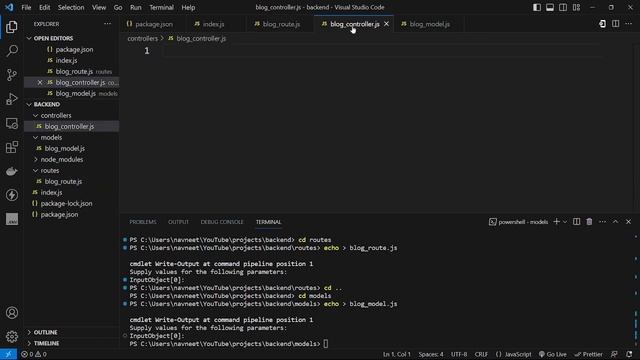Split the editor right

(x=616, y=24)
